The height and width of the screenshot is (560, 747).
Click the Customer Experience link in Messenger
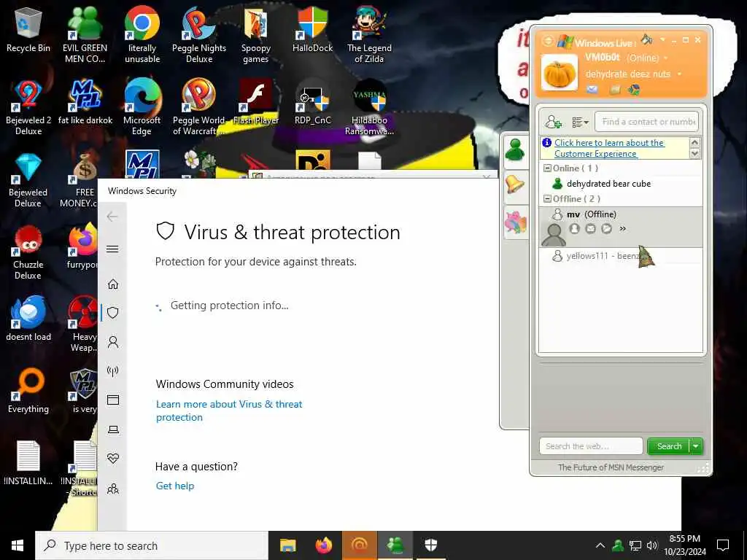[x=609, y=148]
